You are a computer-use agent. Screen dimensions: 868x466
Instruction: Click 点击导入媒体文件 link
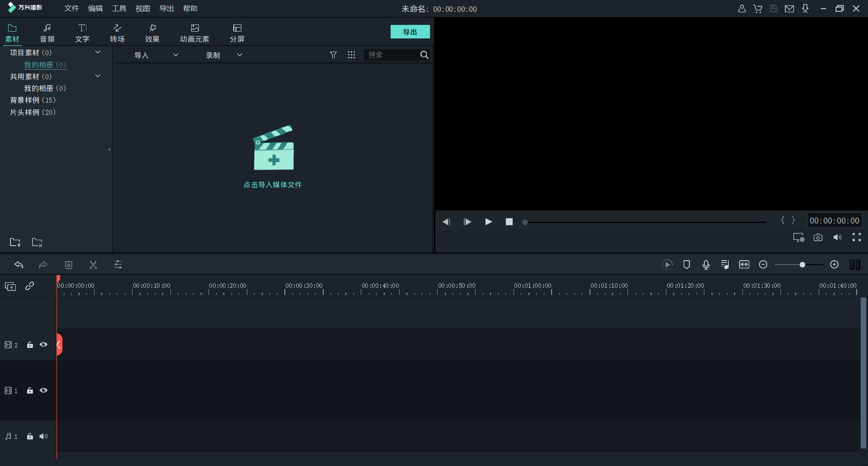click(273, 185)
